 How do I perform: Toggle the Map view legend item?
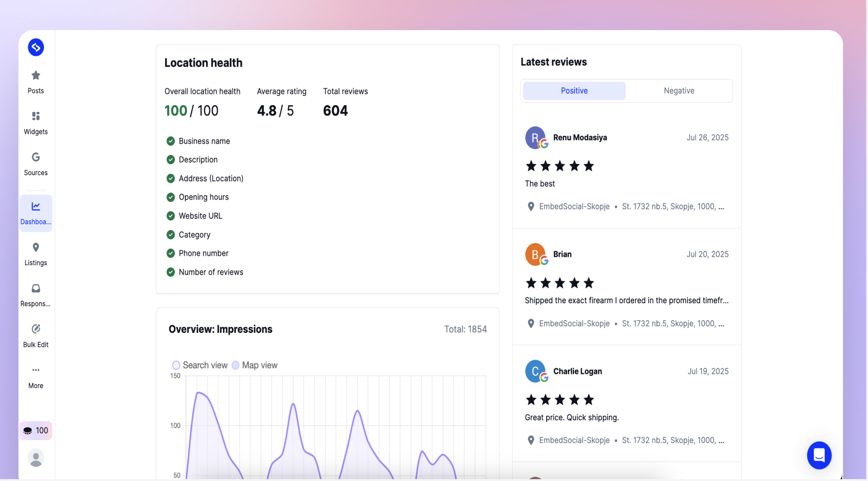point(255,365)
